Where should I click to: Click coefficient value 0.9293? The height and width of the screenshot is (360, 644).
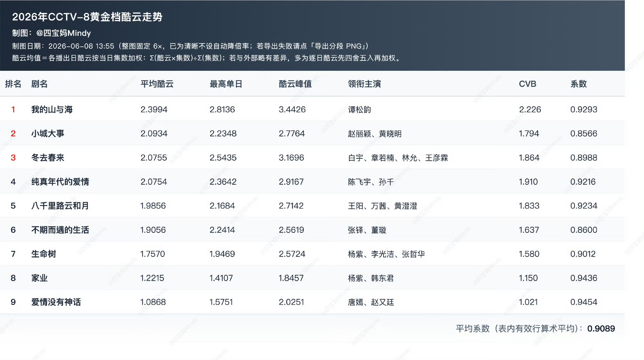click(x=584, y=109)
